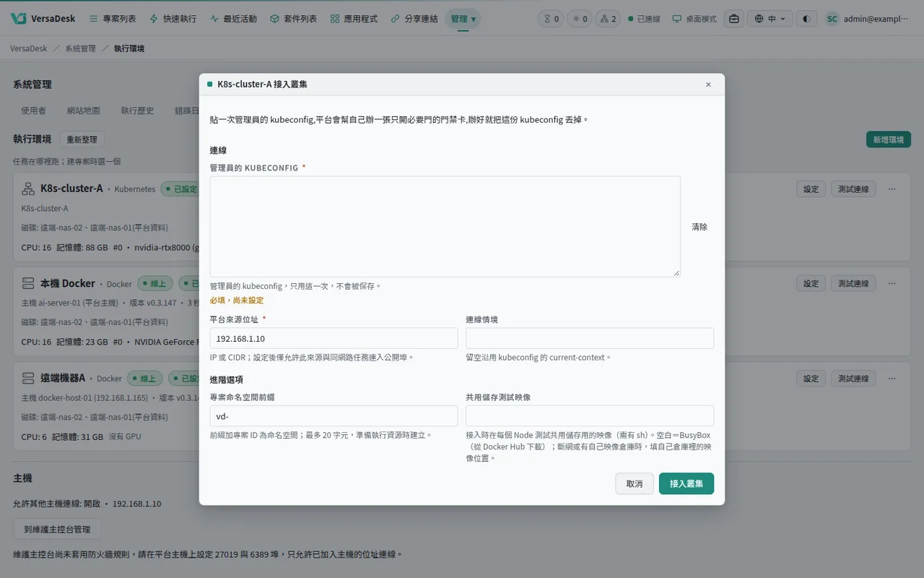Viewport: 924px width, 578px height.
Task: Focus the 專案命名空間前綴 input field
Action: (x=334, y=416)
